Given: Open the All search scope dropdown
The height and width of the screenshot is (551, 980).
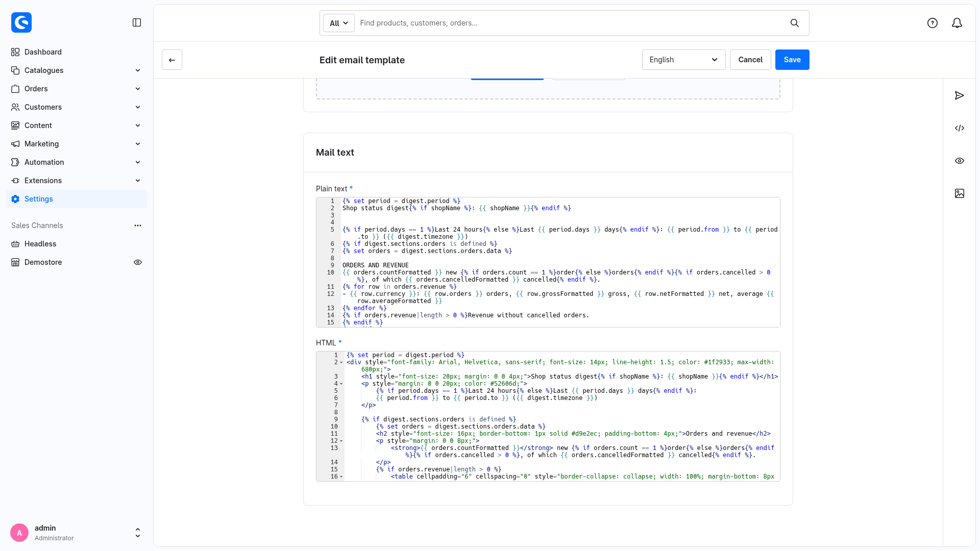Looking at the screenshot, I should point(339,23).
